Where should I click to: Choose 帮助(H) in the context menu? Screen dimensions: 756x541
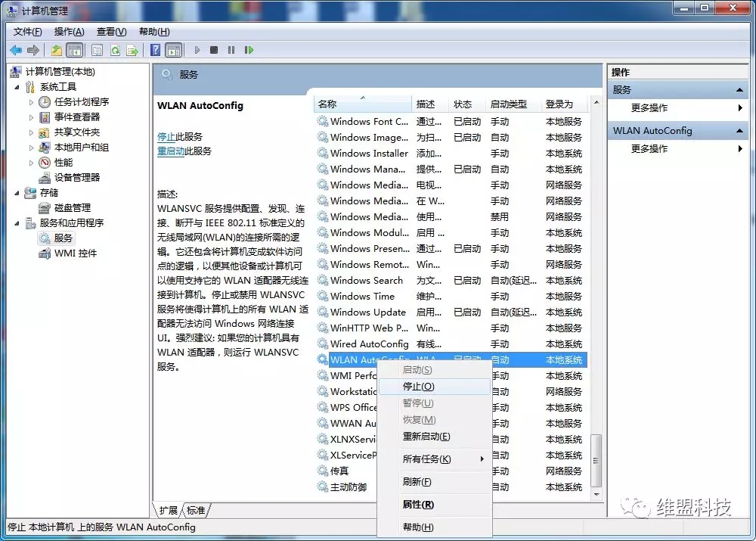(x=435, y=527)
